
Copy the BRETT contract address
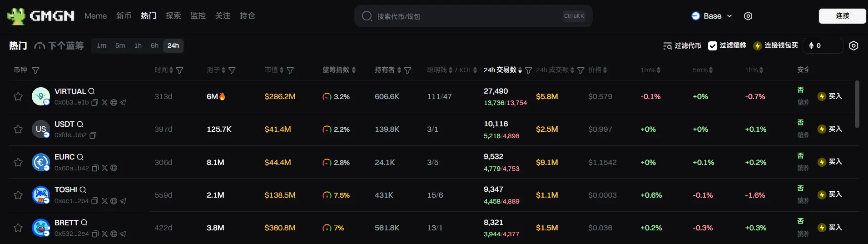click(95, 234)
